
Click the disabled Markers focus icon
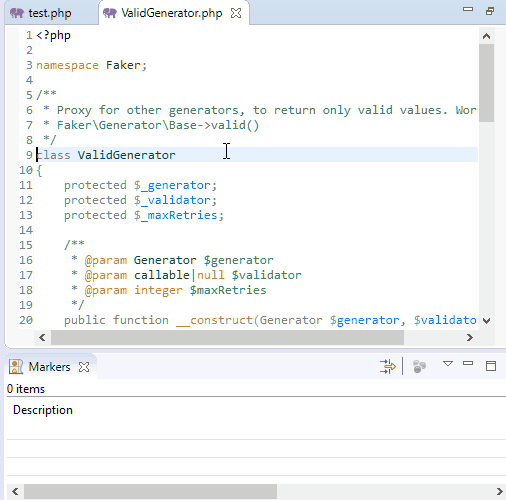tap(419, 366)
